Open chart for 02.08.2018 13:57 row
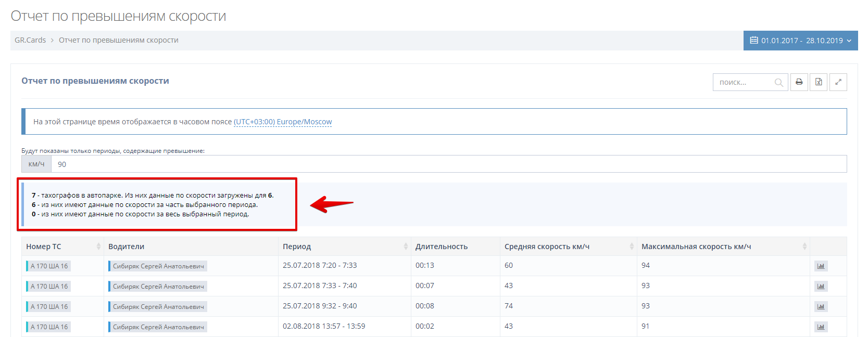Image resolution: width=868 pixels, height=337 pixels. 821,327
